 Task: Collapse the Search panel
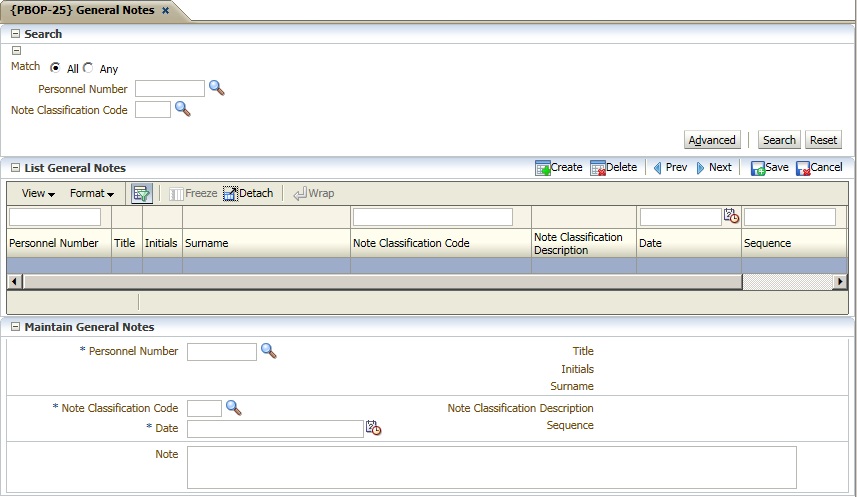15,34
